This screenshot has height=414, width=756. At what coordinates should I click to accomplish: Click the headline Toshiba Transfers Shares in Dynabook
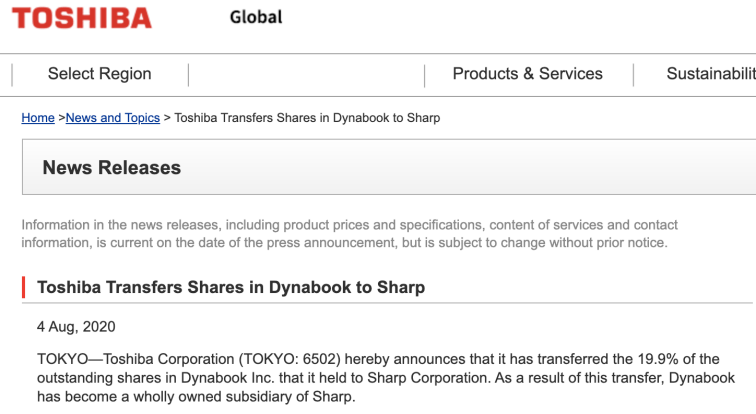(231, 287)
